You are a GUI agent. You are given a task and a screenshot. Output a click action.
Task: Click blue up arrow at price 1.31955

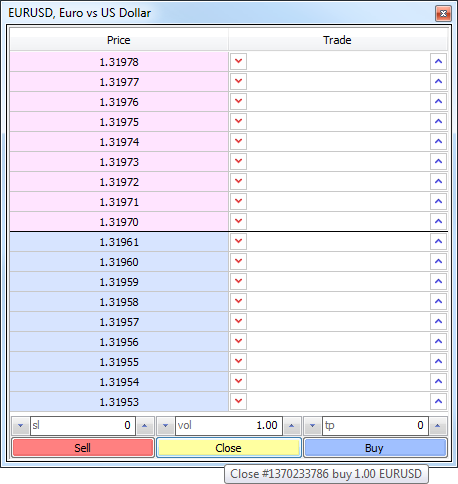click(x=438, y=361)
